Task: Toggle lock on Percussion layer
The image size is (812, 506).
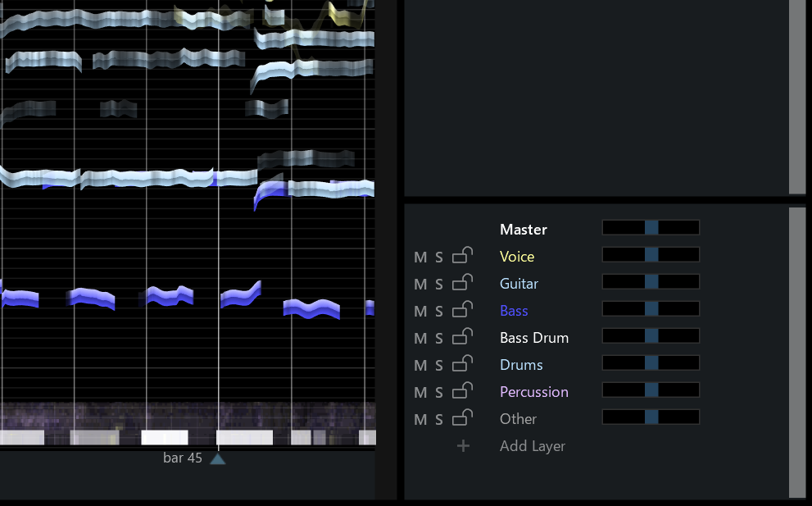Action: coord(462,390)
